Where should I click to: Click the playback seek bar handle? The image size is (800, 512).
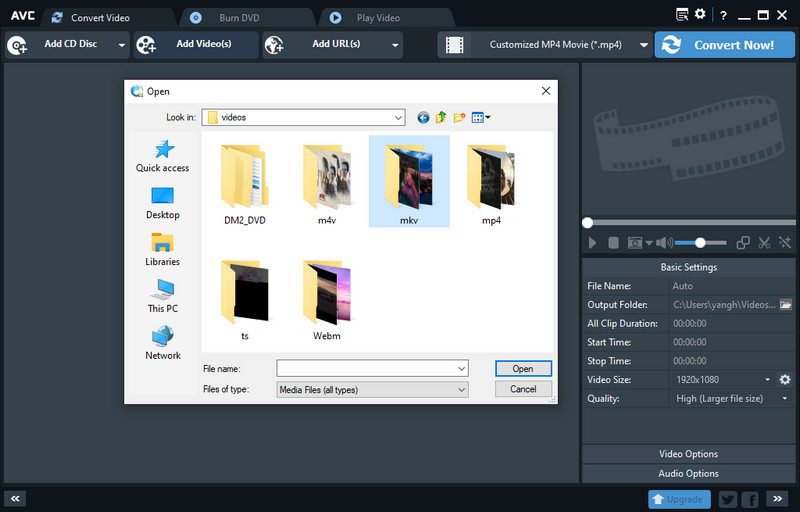pos(587,222)
